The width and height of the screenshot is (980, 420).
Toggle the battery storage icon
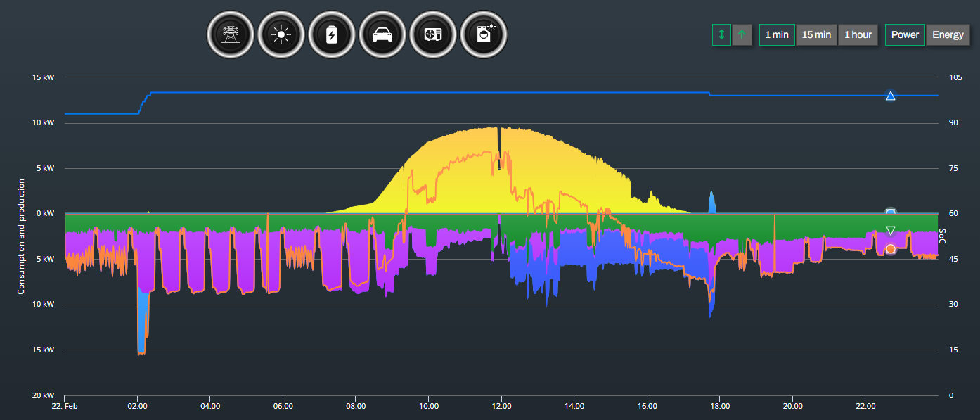tap(332, 34)
